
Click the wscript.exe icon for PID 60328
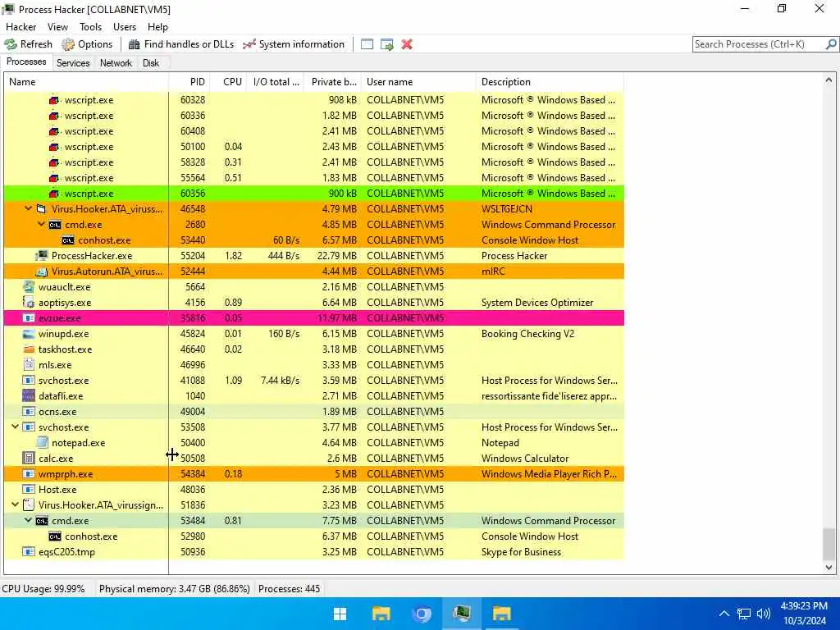(x=54, y=100)
